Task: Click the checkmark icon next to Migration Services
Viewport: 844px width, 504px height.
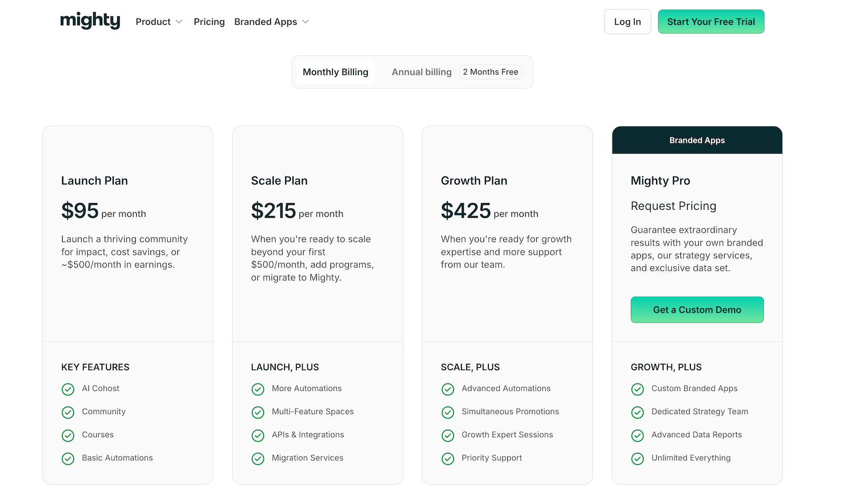Action: pos(258,459)
